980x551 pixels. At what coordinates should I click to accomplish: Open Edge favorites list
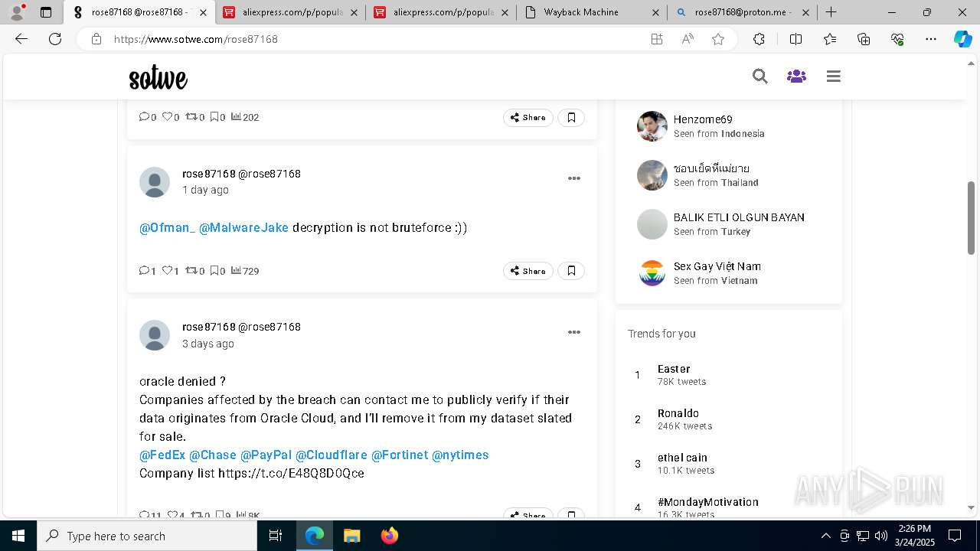[x=830, y=39]
